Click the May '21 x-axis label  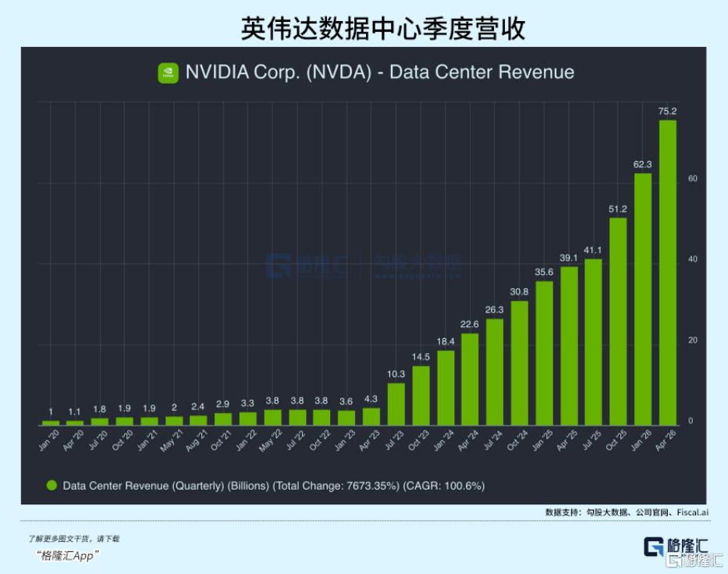172,440
